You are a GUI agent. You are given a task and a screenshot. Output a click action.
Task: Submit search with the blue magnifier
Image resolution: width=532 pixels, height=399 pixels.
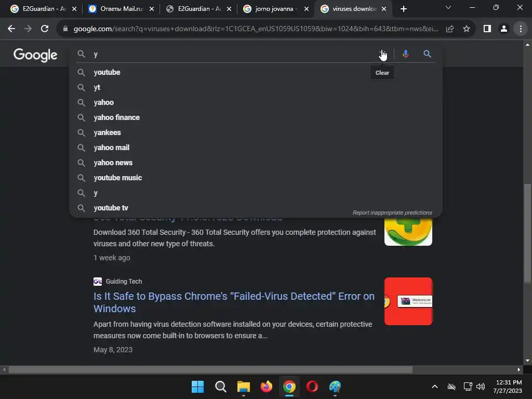point(427,54)
